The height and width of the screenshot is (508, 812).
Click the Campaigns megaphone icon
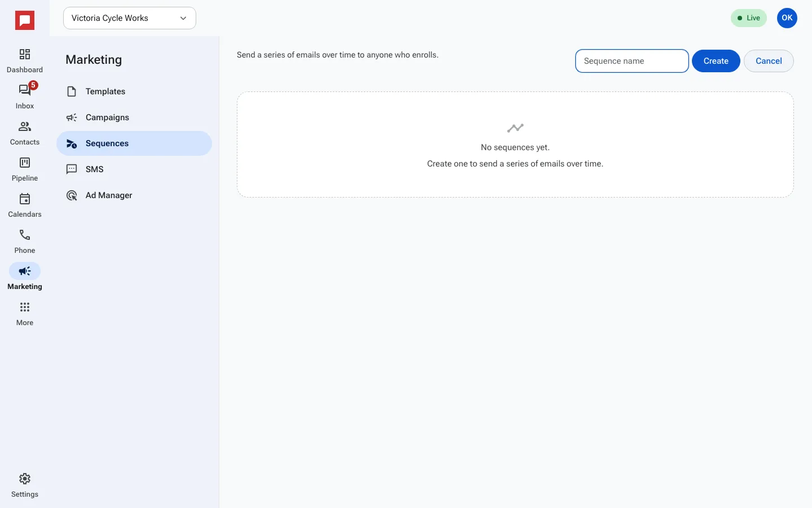tap(72, 117)
